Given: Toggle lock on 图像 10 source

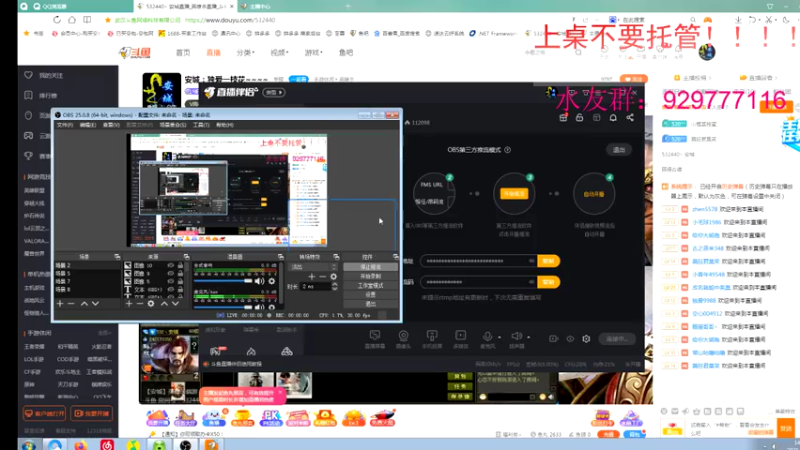Looking at the screenshot, I should 180,265.
